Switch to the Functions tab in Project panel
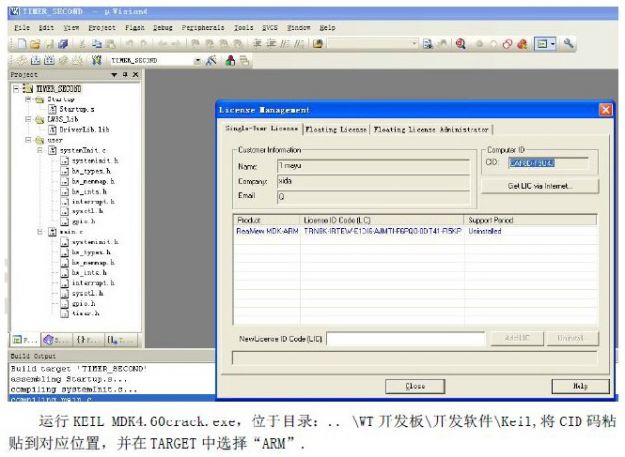The width and height of the screenshot is (625, 457). (86, 340)
